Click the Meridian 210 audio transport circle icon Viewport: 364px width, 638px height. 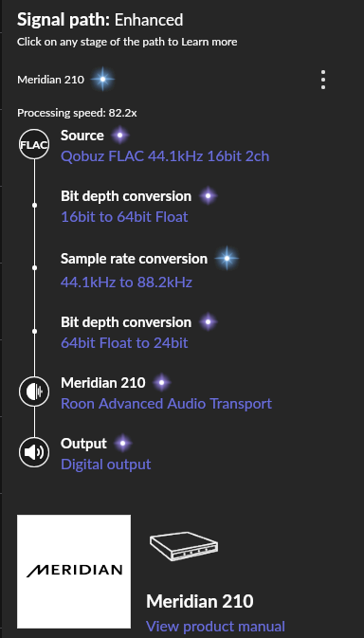pos(34,392)
